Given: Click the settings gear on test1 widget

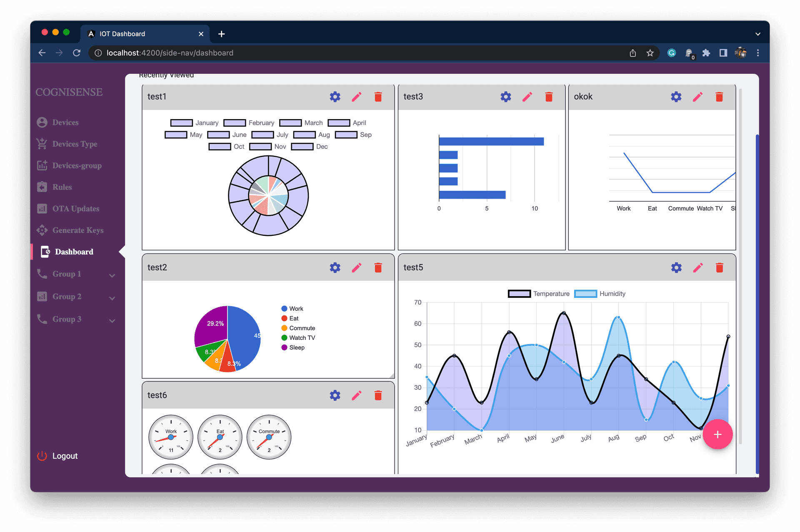Looking at the screenshot, I should [334, 97].
